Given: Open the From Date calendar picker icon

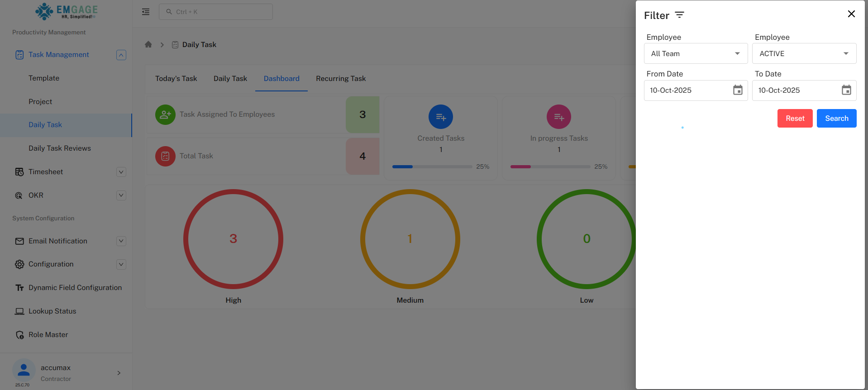Looking at the screenshot, I should [x=738, y=90].
